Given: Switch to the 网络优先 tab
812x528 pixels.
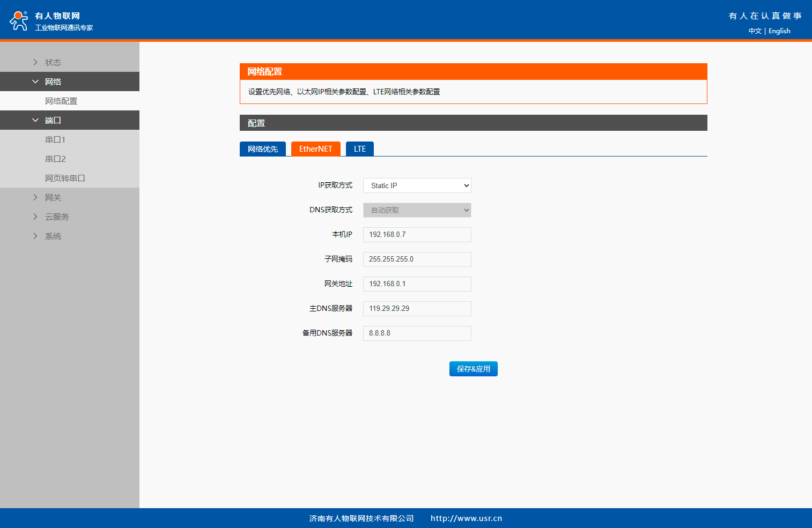Looking at the screenshot, I should 263,149.
